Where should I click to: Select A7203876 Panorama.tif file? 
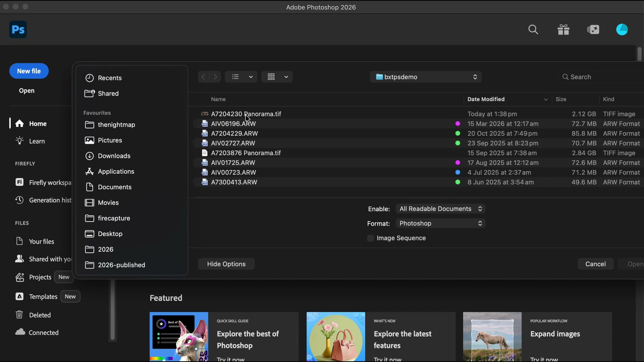pos(419,153)
